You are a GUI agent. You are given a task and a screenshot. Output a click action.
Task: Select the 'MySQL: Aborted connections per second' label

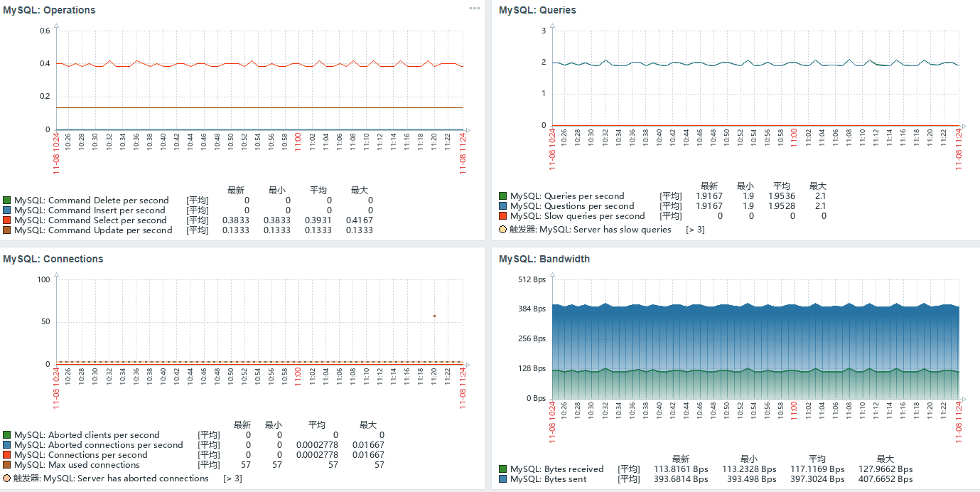(x=99, y=445)
